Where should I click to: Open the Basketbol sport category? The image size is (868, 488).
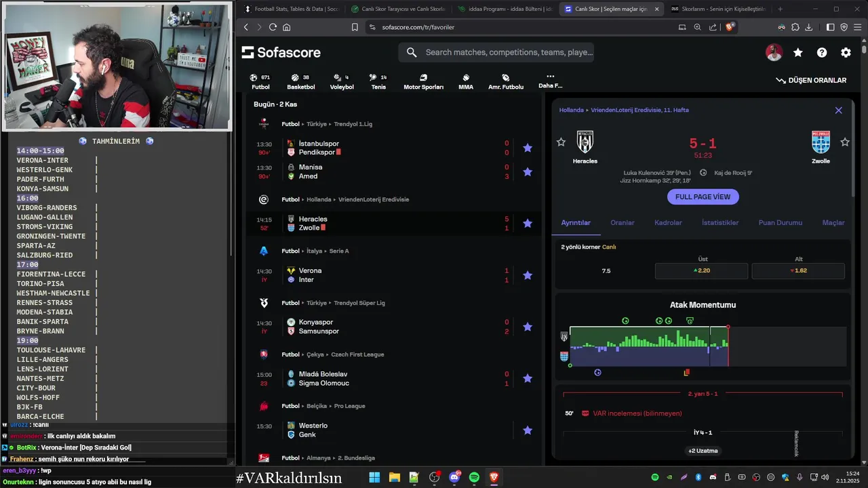(x=300, y=81)
